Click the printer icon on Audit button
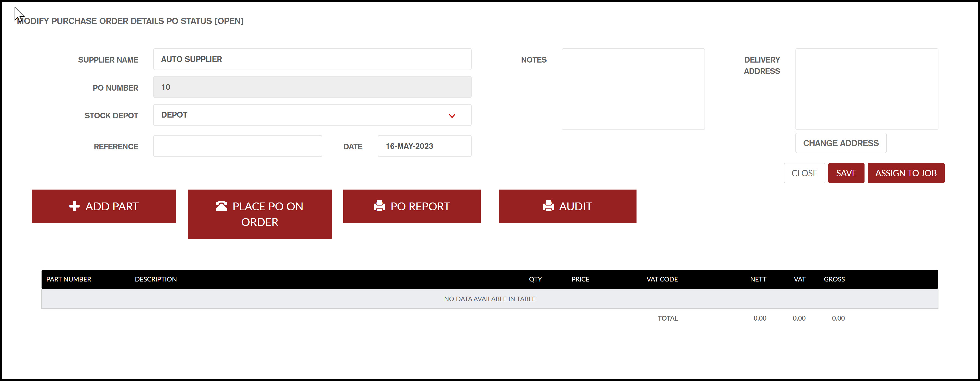Viewport: 980px width, 381px height. (548, 206)
